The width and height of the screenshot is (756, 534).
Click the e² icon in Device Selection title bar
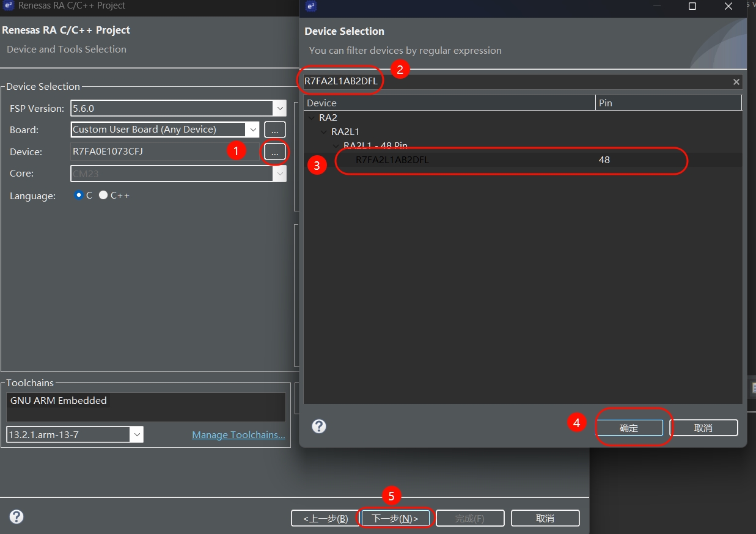(x=311, y=6)
